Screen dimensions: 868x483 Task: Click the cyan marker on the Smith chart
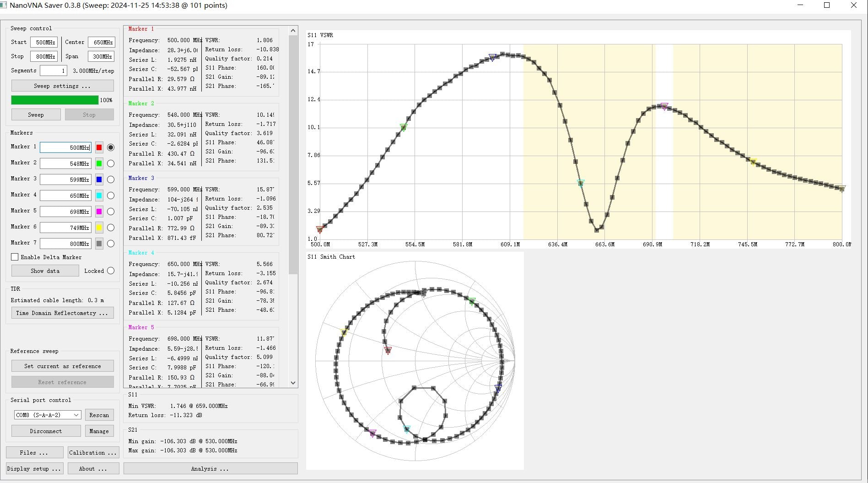[406, 429]
